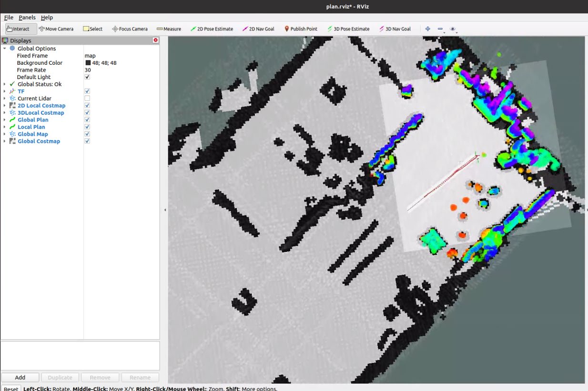Activate 3D Nav Goal tool
Image resolution: width=588 pixels, height=391 pixels.
(395, 29)
